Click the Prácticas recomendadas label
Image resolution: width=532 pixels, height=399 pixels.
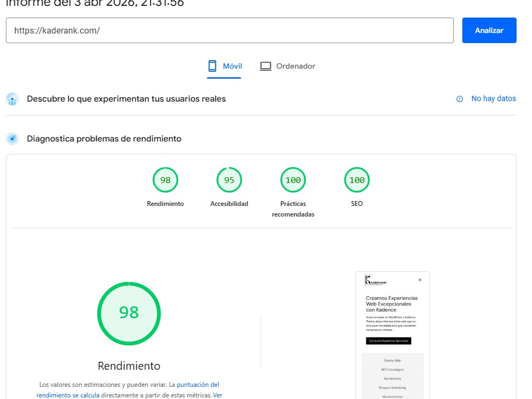(x=293, y=209)
